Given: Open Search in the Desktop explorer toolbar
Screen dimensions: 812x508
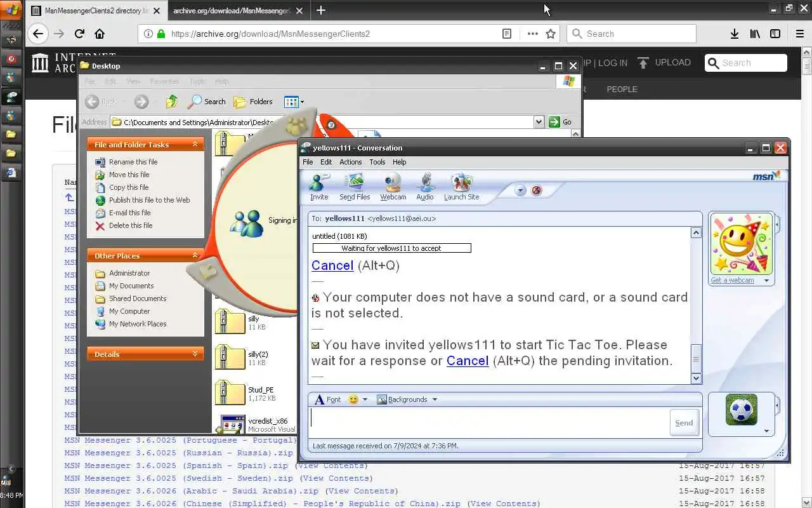Looking at the screenshot, I should pyautogui.click(x=207, y=102).
